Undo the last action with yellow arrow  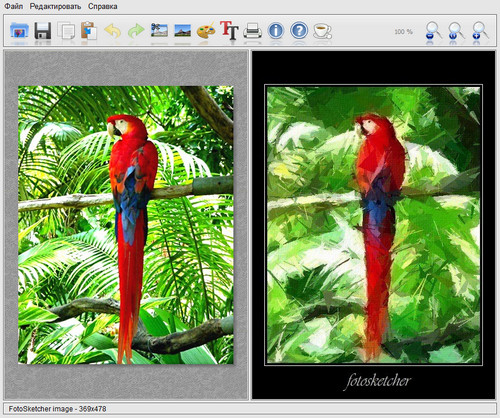[112, 31]
